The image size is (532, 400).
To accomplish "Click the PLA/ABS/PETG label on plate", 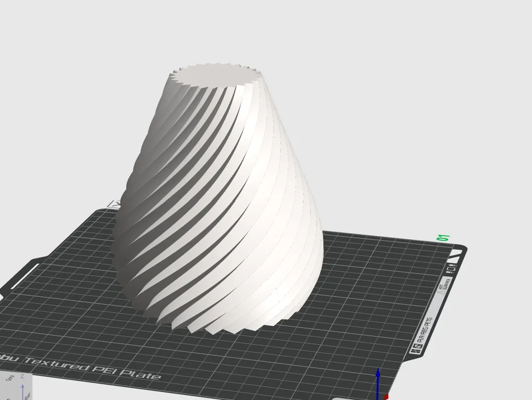I will point(426,330).
